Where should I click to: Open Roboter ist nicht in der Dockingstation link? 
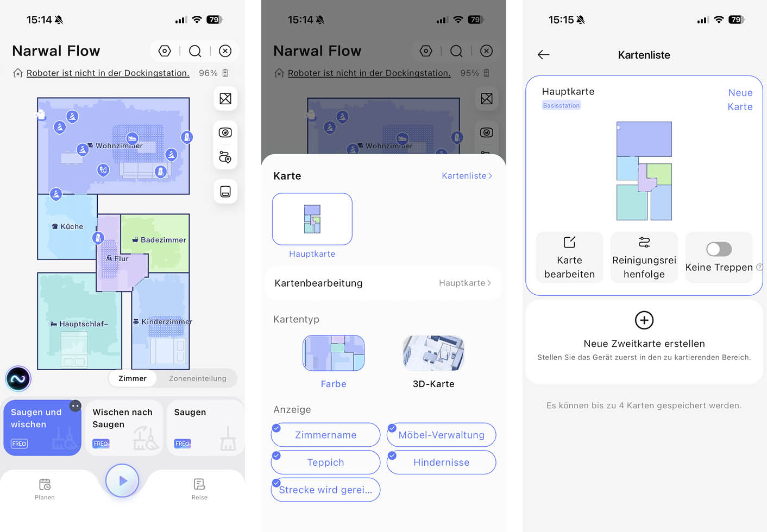coord(108,73)
